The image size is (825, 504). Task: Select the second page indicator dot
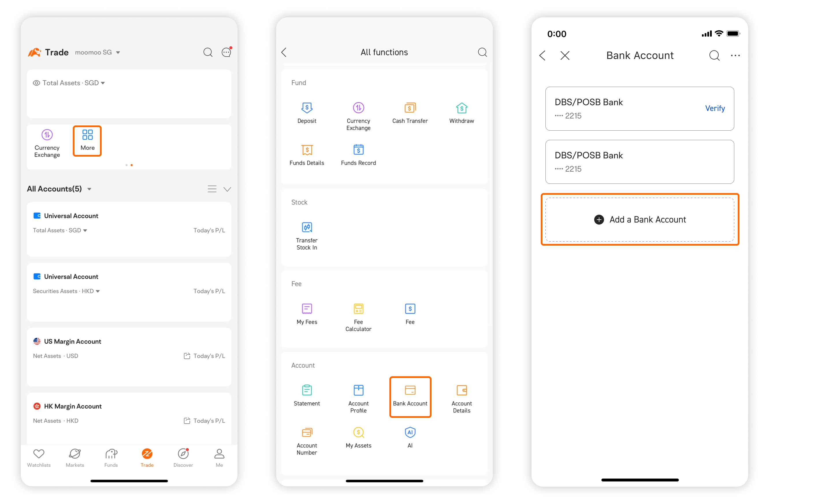[x=132, y=165]
